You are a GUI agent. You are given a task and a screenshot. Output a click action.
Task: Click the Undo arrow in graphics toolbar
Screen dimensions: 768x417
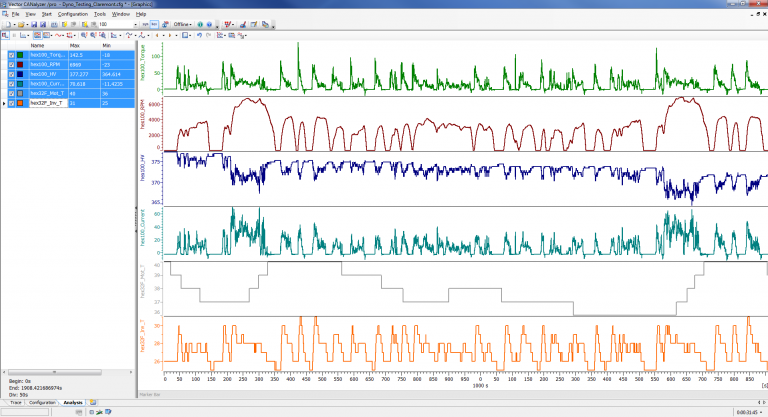(199, 35)
